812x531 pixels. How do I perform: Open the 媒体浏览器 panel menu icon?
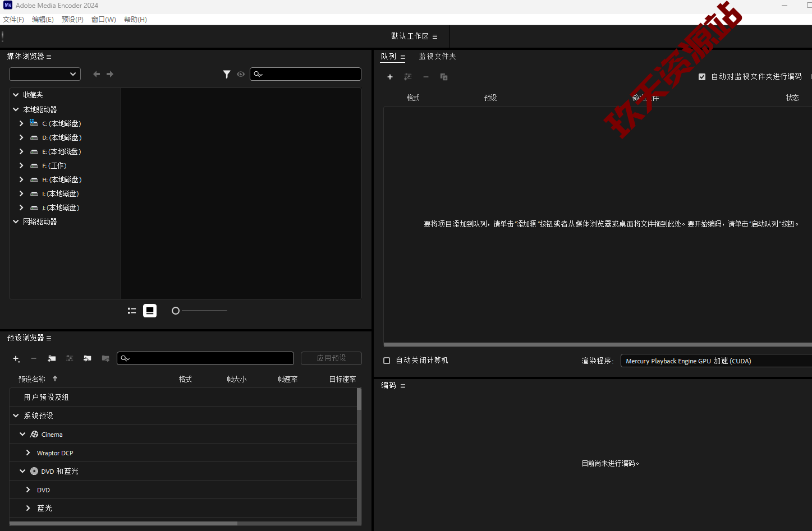(x=49, y=57)
